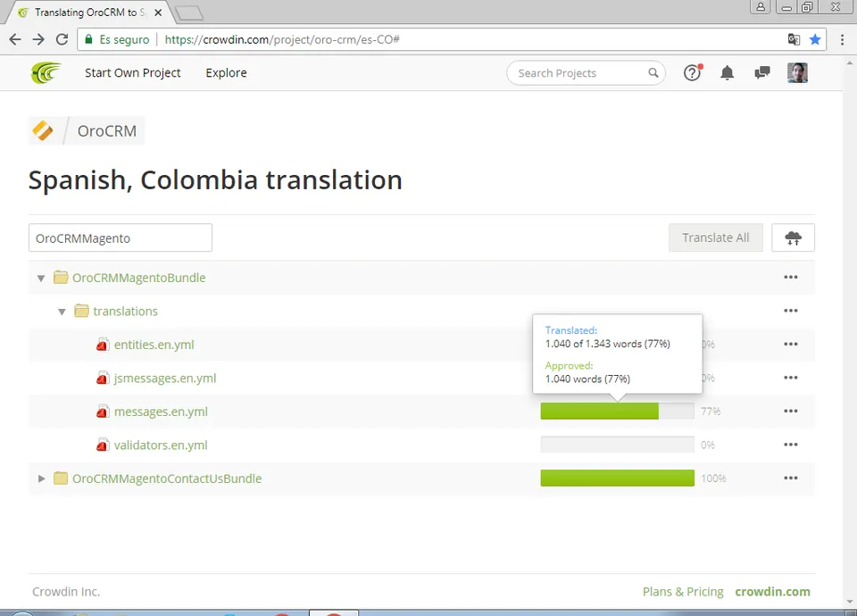Click the cloud download/upload button
Screen dimensions: 857x616
793,237
